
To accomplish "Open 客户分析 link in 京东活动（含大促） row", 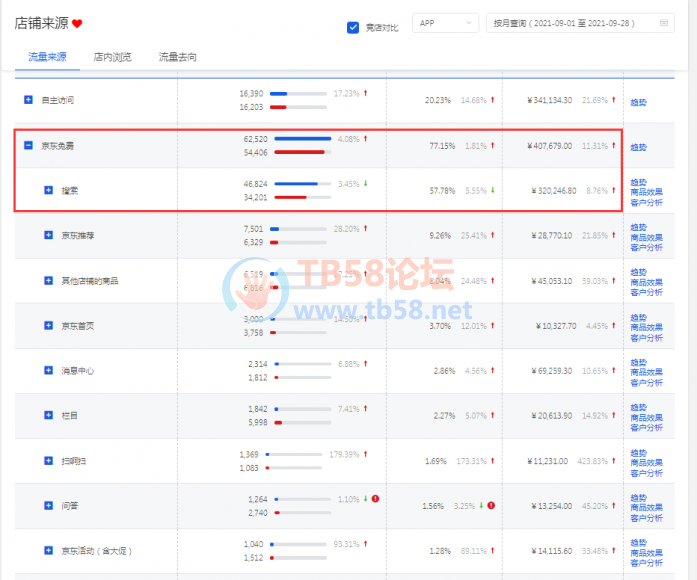I will 646,563.
